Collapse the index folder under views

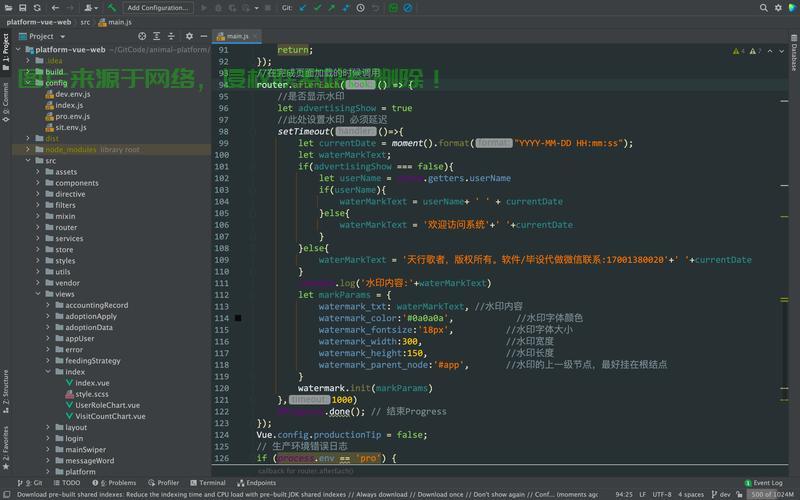pyautogui.click(x=47, y=372)
